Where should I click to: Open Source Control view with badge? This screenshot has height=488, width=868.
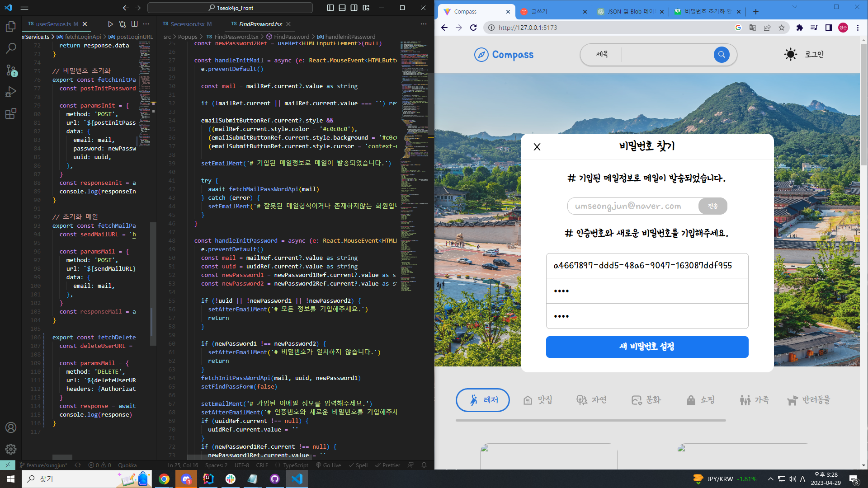click(11, 70)
